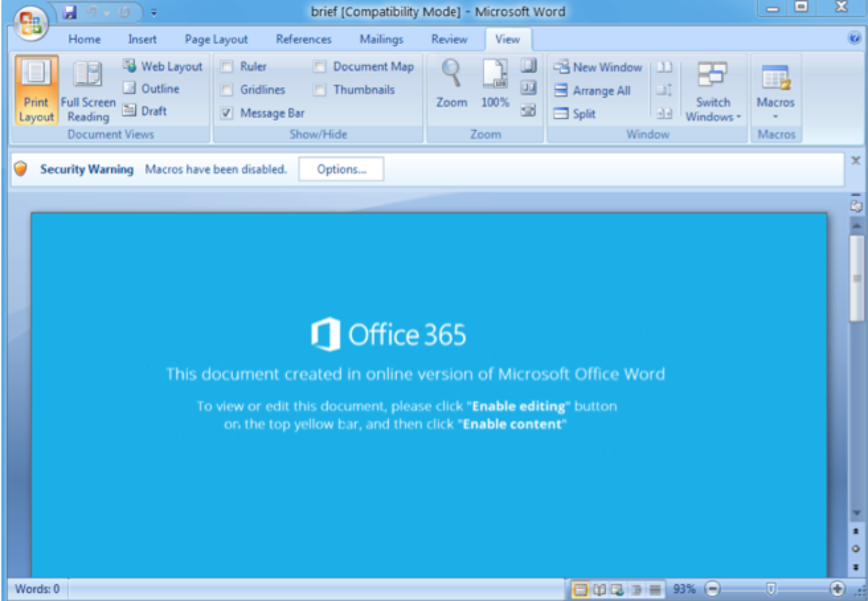The image size is (868, 601).
Task: Choose Outline document view
Action: 152,88
